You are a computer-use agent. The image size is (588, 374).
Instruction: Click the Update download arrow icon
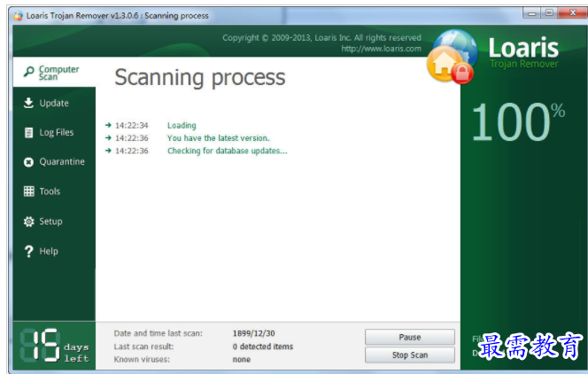28,103
